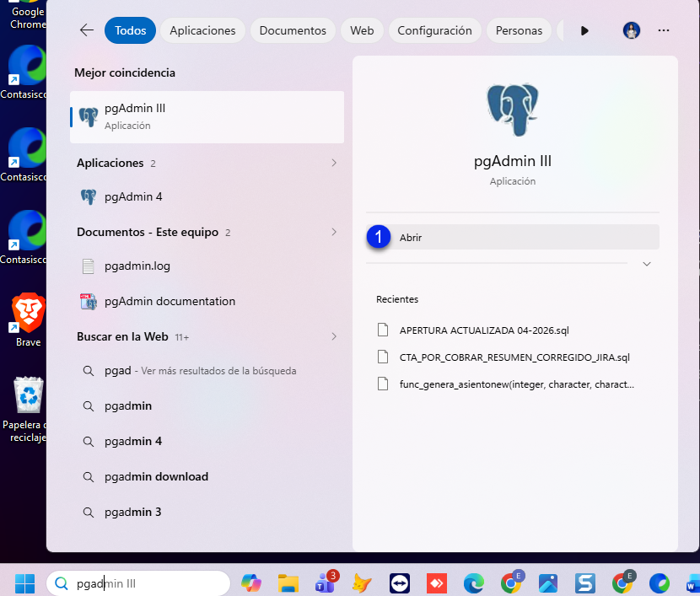The image size is (700, 596).
Task: Select the 'pgadmin download' web suggestion
Action: pos(207,477)
